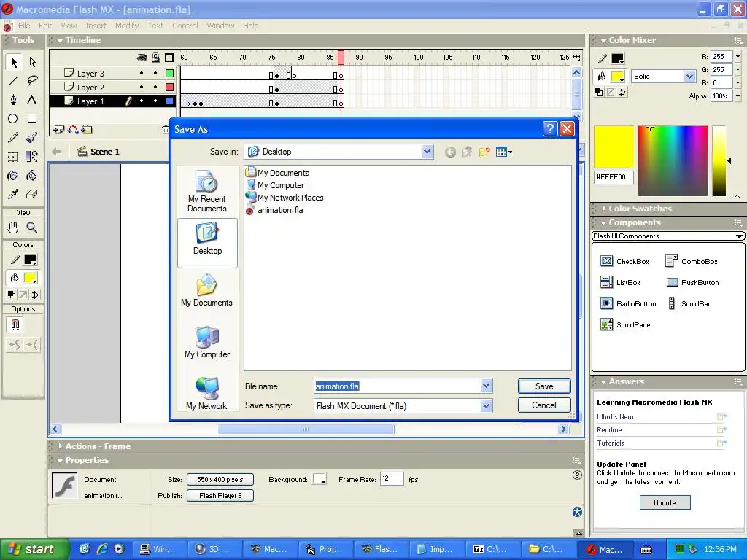Click the Background color swatch in Properties
The width and height of the screenshot is (747, 560).
[320, 480]
